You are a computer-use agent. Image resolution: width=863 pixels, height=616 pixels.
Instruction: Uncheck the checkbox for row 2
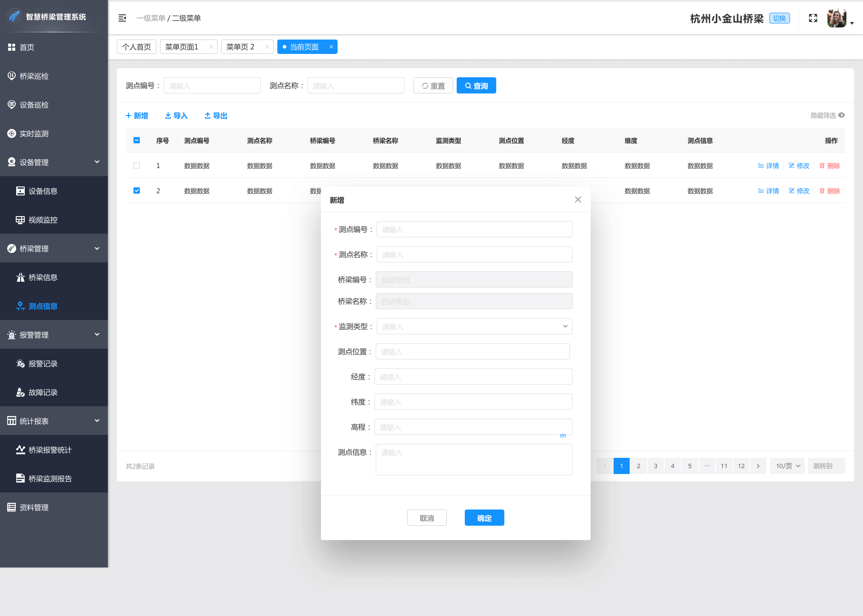tap(137, 191)
